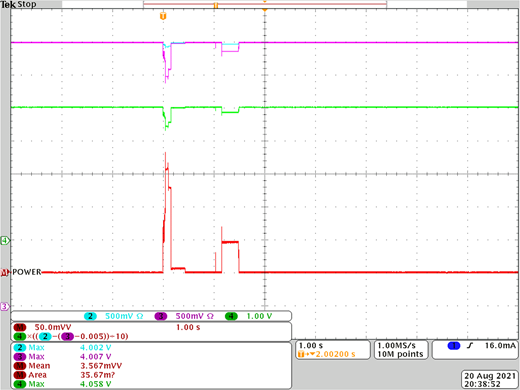Click the channel 4 Max measurement badge
The height and width of the screenshot is (390, 520).
(x=20, y=384)
